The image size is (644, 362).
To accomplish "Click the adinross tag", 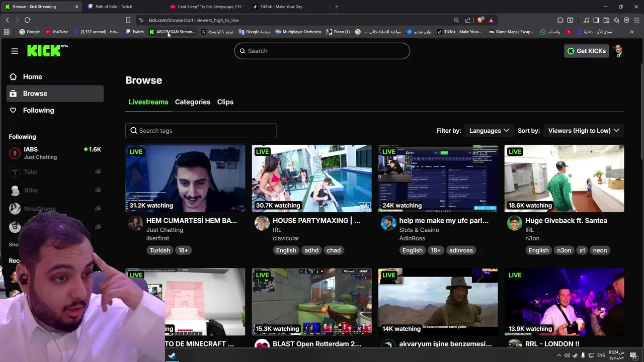I will point(461,250).
